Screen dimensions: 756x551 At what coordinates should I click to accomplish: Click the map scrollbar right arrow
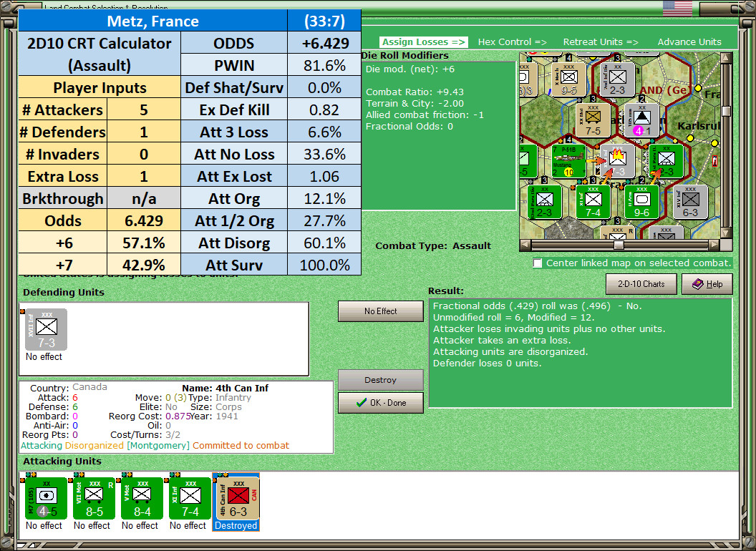tap(715, 245)
